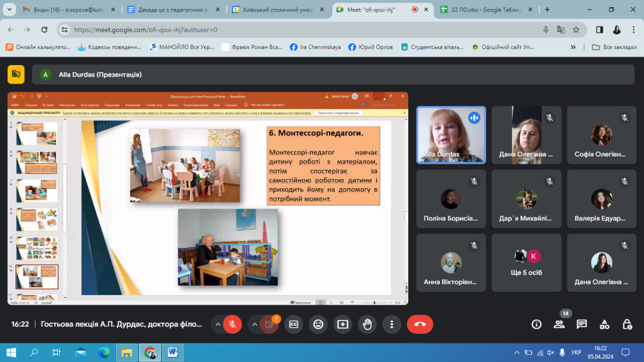Open host controls lock icon
The image size is (644, 362).
click(x=627, y=324)
